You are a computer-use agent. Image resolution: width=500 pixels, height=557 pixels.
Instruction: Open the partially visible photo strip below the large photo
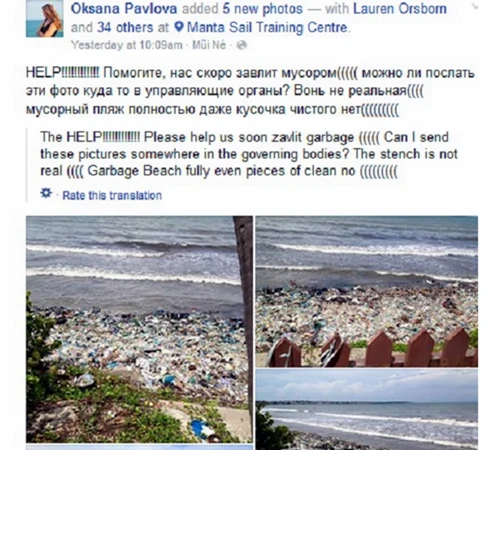139,447
